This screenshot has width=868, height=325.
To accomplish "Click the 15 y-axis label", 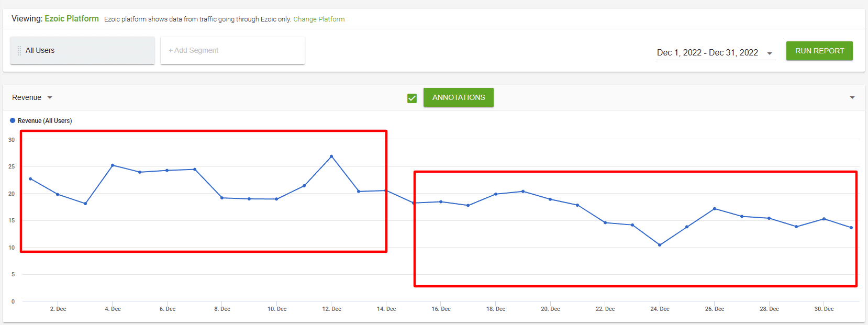I will tap(12, 220).
